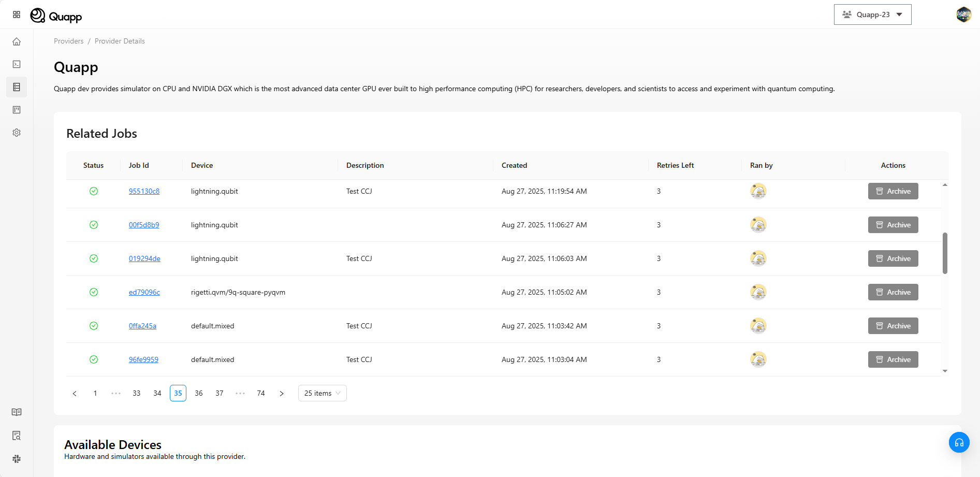980x477 pixels.
Task: Open job 955130c8 link
Action: click(x=144, y=191)
